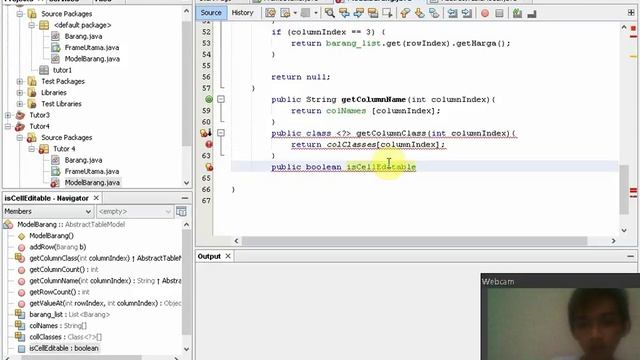Toggle Highlight Search in editor toolbar
Image resolution: width=640 pixels, height=360 pixels.
[373, 13]
